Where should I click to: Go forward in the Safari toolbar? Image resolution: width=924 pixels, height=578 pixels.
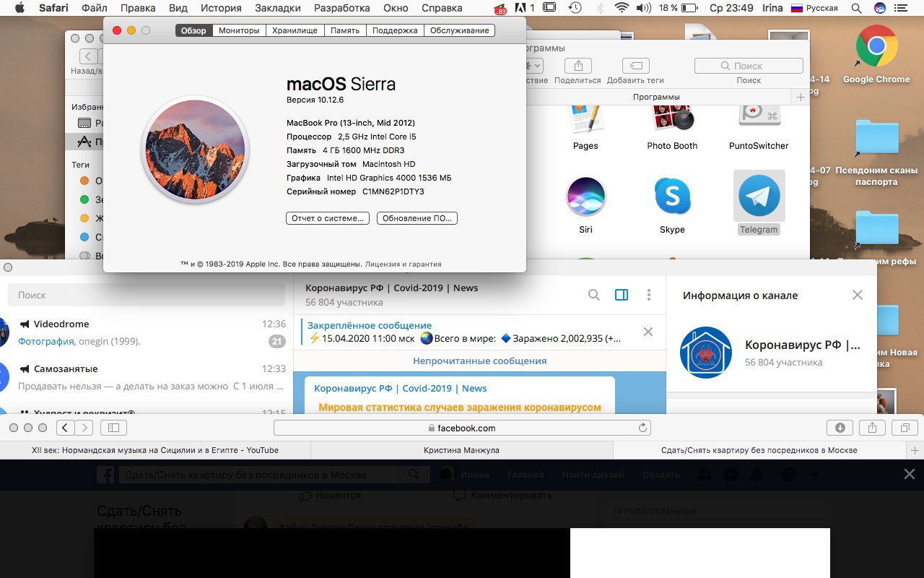click(84, 428)
